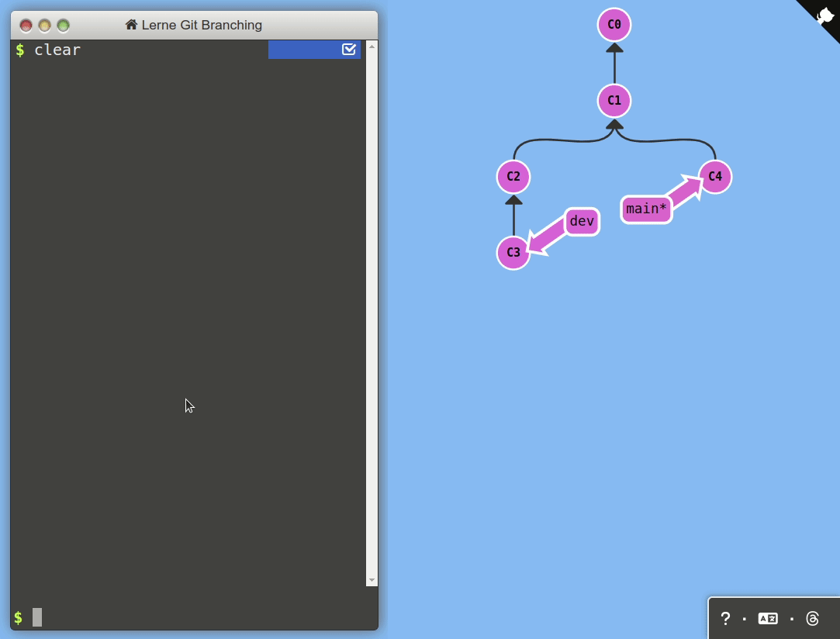Click commit node C4

pyautogui.click(x=715, y=177)
